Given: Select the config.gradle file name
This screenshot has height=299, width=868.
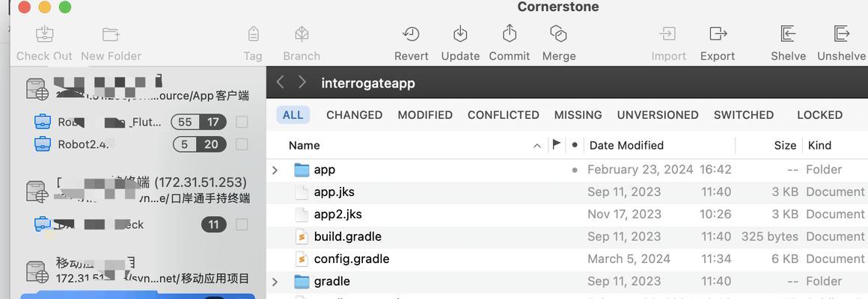Looking at the screenshot, I should pos(352,259).
